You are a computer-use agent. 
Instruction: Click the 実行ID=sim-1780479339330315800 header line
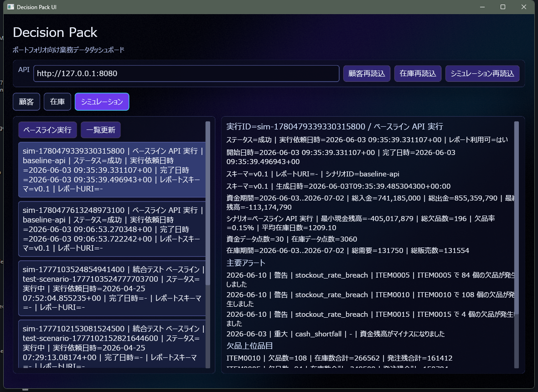coord(335,127)
